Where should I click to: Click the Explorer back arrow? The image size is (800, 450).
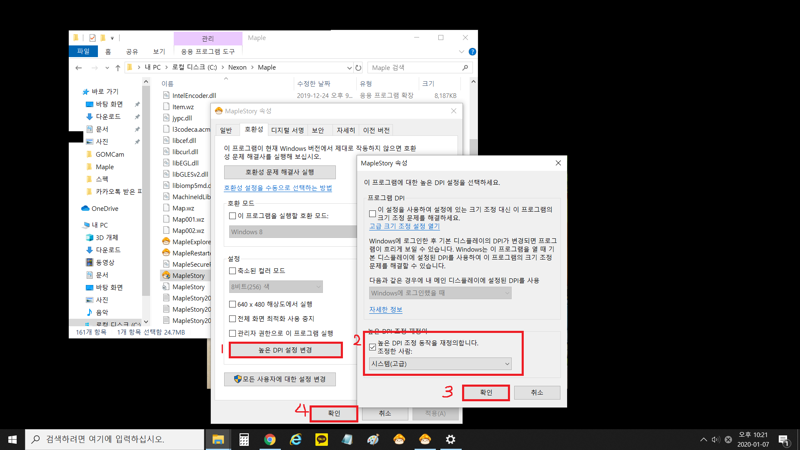click(78, 67)
